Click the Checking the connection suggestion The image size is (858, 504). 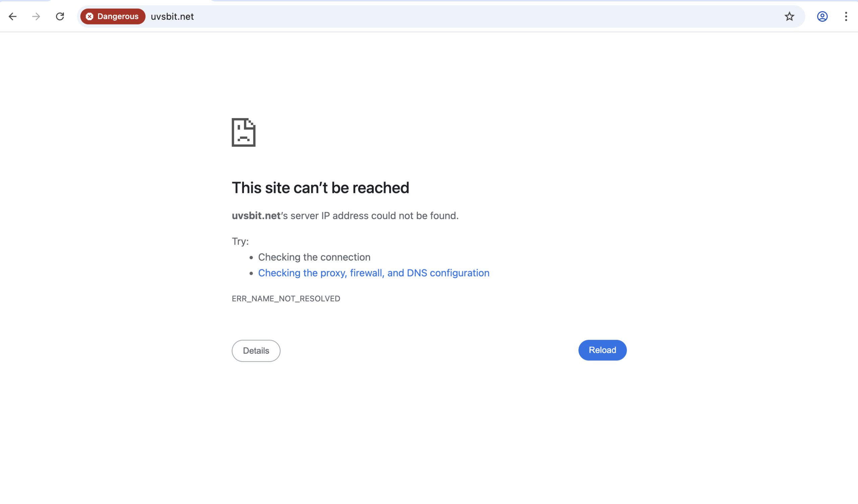314,257
